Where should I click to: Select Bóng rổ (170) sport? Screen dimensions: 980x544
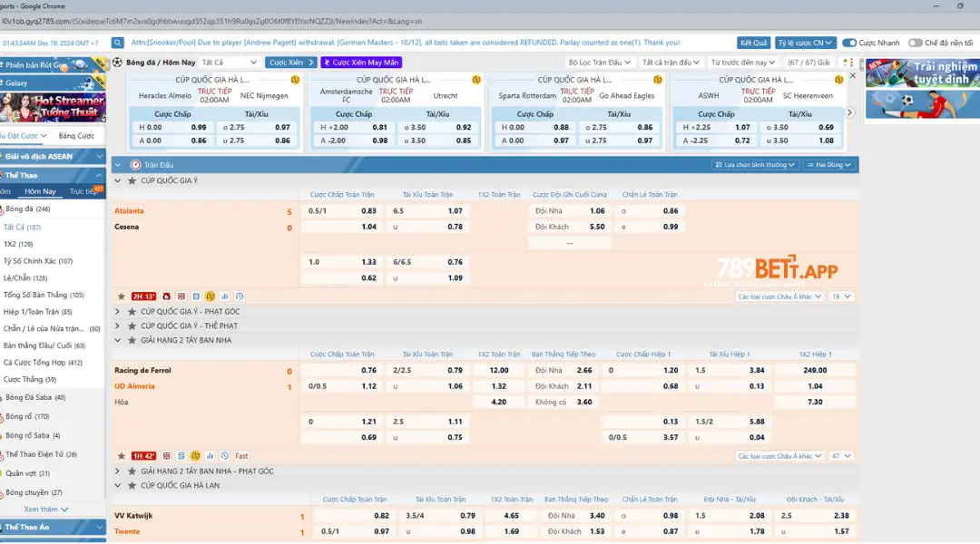pyautogui.click(x=27, y=416)
